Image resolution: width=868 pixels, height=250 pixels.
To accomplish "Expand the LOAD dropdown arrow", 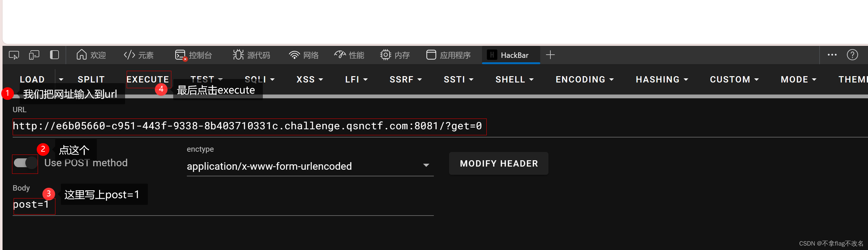I will pyautogui.click(x=61, y=79).
